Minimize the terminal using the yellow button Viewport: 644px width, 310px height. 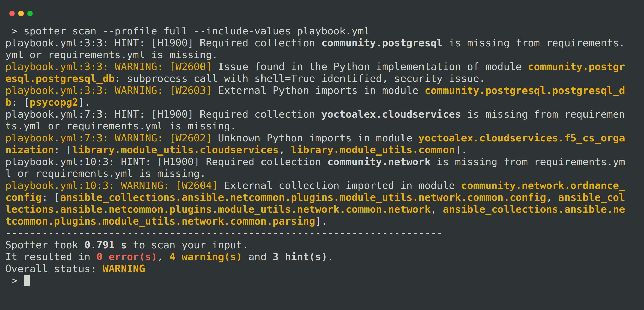pyautogui.click(x=21, y=13)
